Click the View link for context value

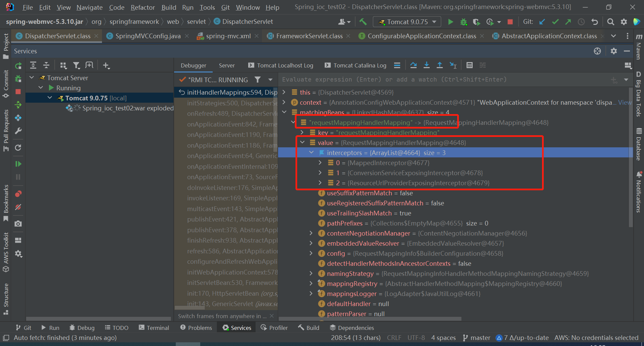click(x=625, y=102)
